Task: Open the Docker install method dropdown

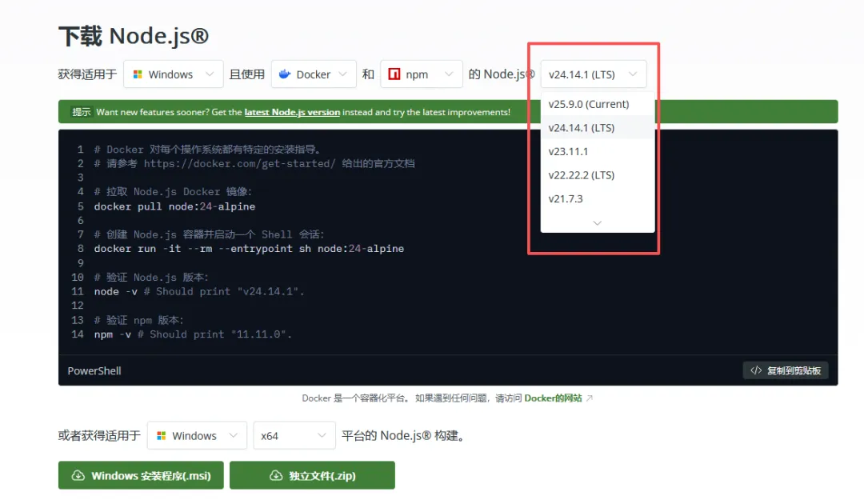Action: pyautogui.click(x=313, y=74)
